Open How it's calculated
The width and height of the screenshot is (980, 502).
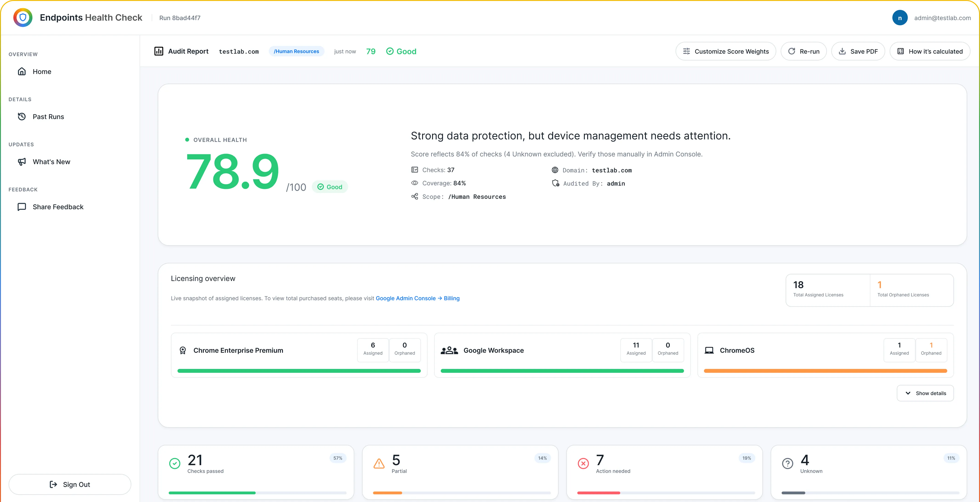[930, 51]
